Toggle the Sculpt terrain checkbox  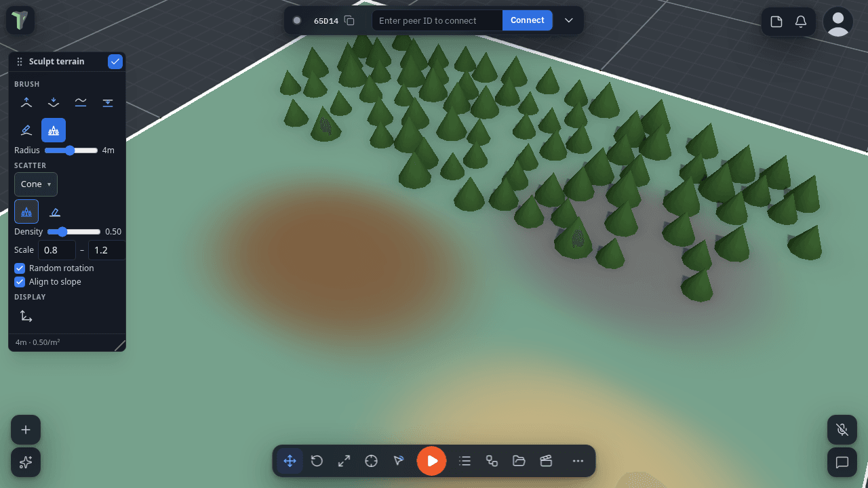click(115, 62)
